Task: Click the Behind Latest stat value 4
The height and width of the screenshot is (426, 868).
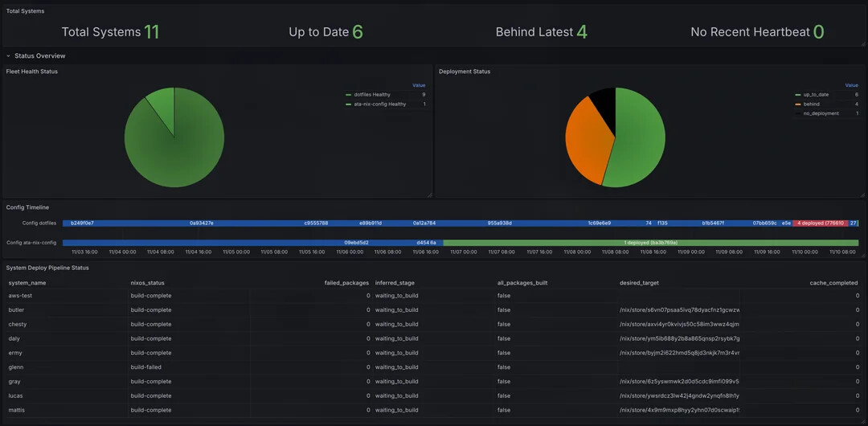Action: pyautogui.click(x=582, y=32)
